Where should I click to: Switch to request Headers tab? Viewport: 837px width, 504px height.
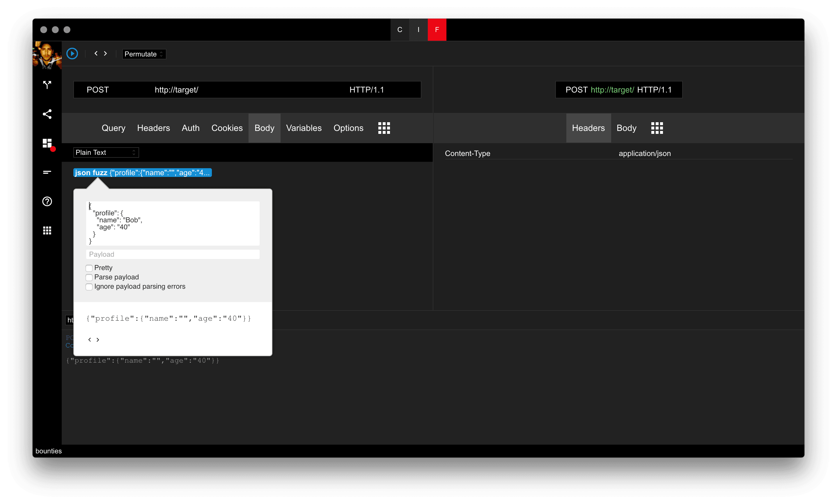click(153, 128)
